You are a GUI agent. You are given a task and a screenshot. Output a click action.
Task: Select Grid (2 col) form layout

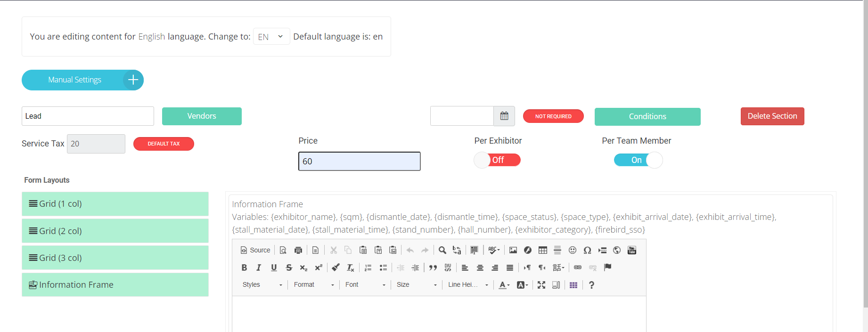(115, 231)
